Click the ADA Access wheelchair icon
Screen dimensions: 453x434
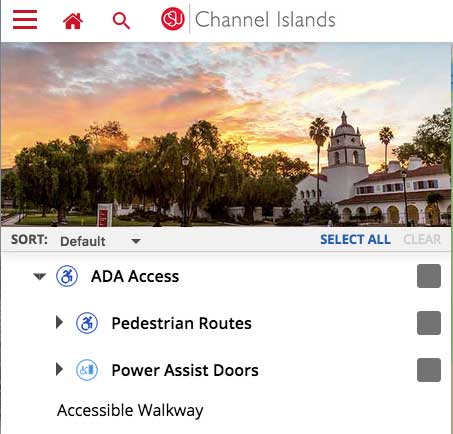pos(67,276)
